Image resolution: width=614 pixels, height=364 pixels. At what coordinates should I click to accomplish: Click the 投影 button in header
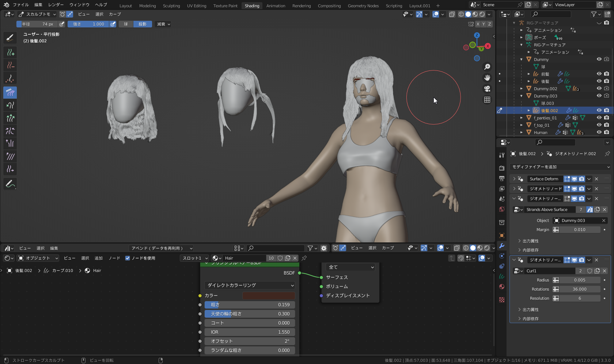point(143,24)
